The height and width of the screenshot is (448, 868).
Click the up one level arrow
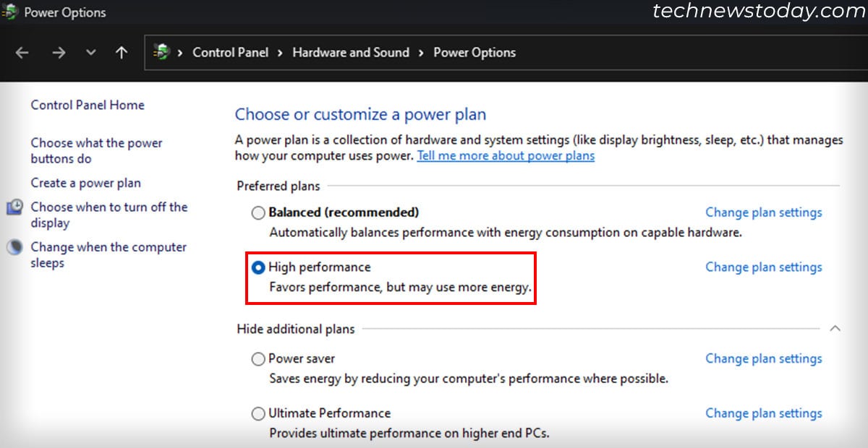coord(122,53)
